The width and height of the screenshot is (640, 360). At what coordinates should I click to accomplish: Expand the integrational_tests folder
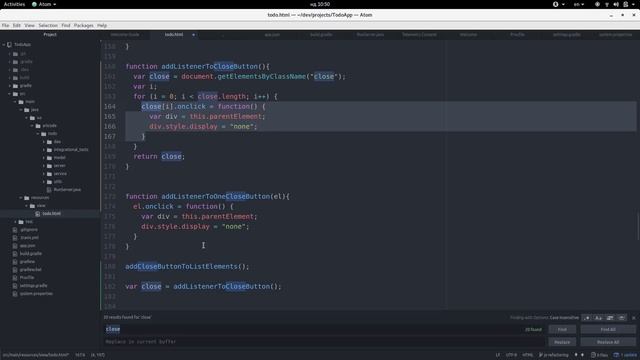tap(44, 150)
